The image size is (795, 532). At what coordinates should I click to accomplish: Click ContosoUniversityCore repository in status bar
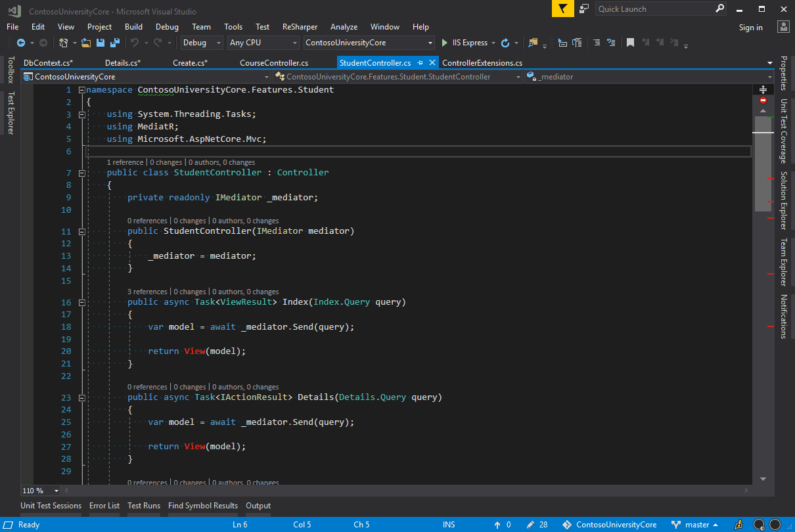610,525
